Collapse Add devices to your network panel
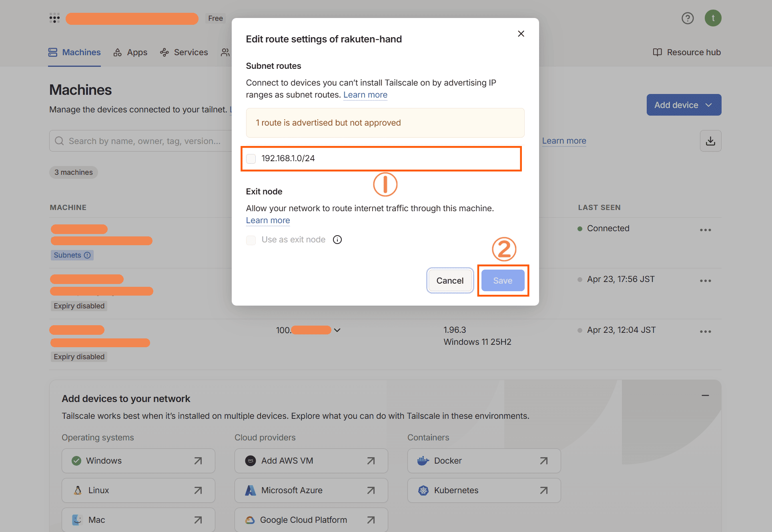Screen dimensions: 772x532 (x=705, y=395)
